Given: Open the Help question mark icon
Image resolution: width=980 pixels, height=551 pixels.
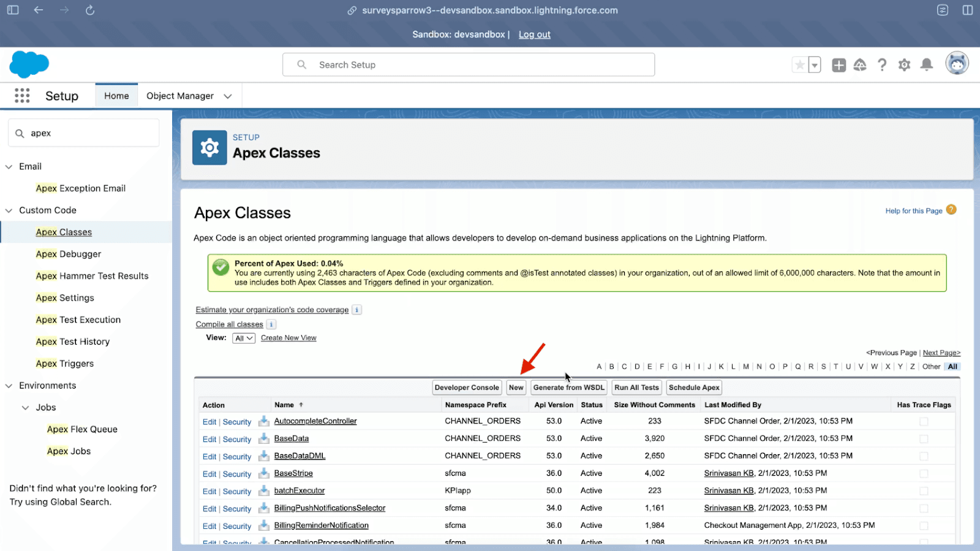Looking at the screenshot, I should [882, 65].
